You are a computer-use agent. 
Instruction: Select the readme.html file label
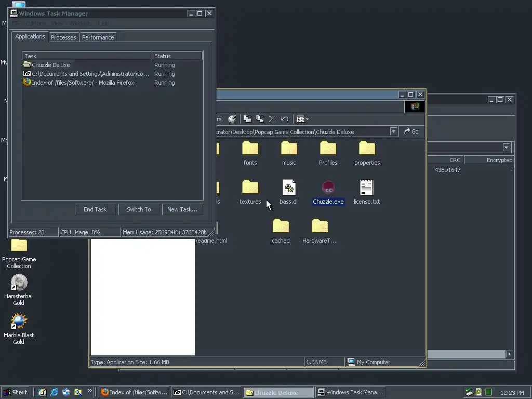pos(211,241)
